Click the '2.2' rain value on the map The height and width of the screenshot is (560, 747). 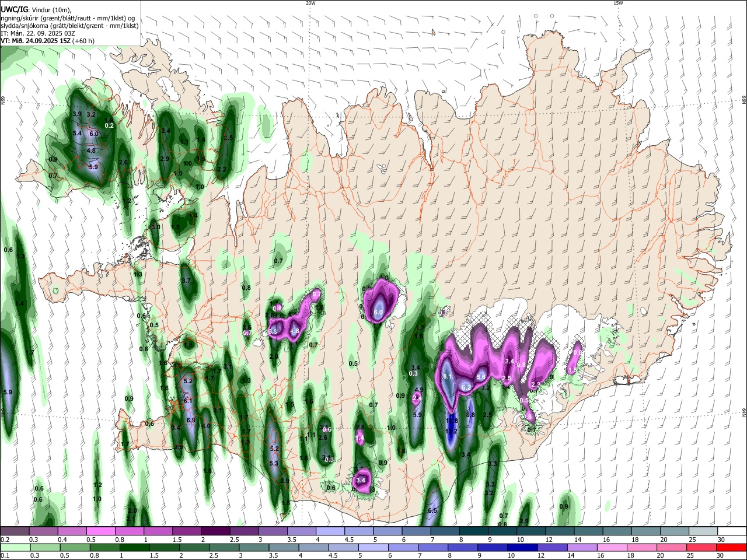(x=222, y=169)
